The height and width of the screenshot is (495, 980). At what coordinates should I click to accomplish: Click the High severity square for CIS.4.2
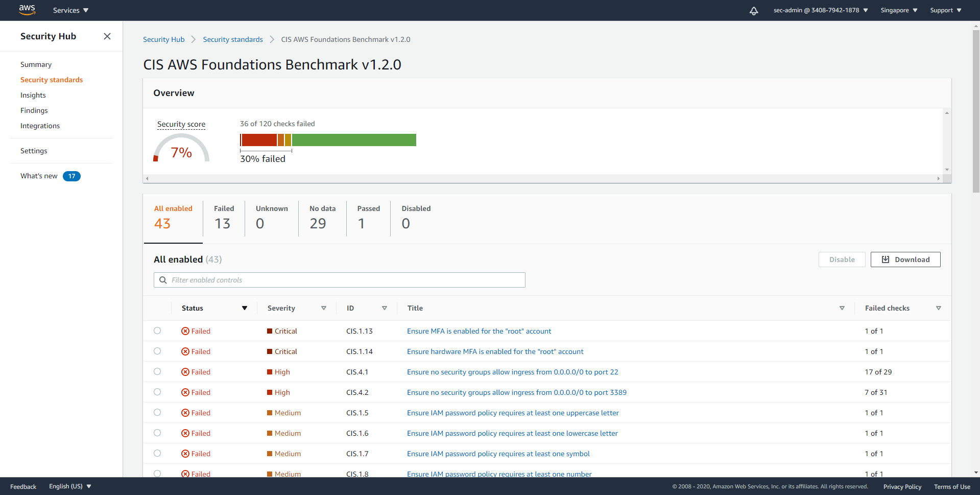(x=270, y=392)
